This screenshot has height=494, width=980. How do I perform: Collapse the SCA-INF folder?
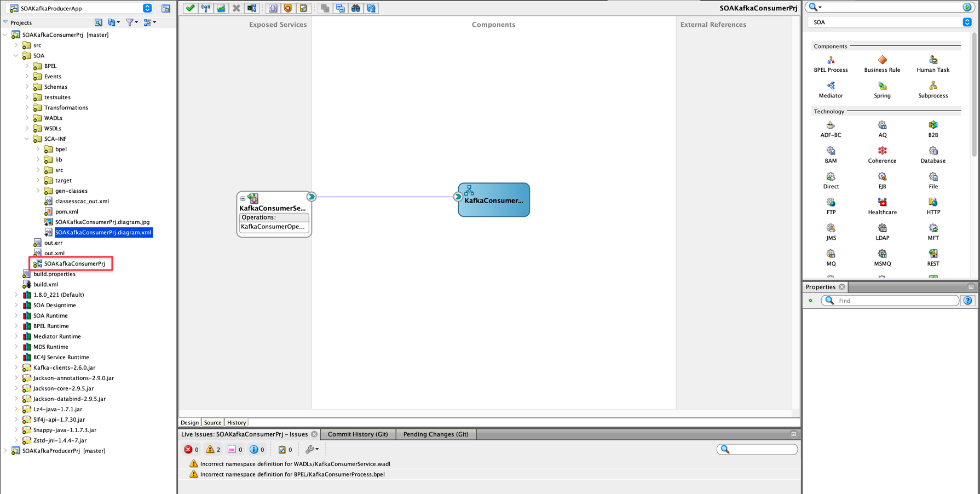point(27,139)
